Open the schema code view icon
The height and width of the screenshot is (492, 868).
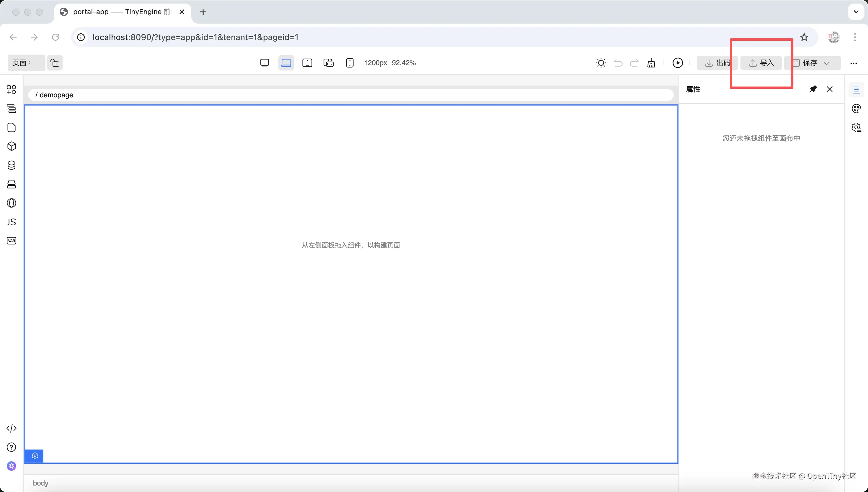pos(12,428)
